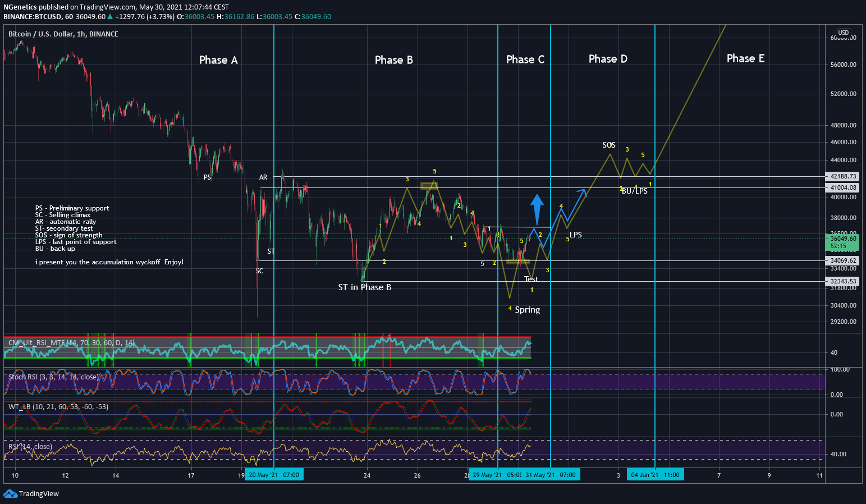Click the legend line 'PS - Preliminary support'
Image resolution: width=866 pixels, height=504 pixels.
(x=72, y=208)
